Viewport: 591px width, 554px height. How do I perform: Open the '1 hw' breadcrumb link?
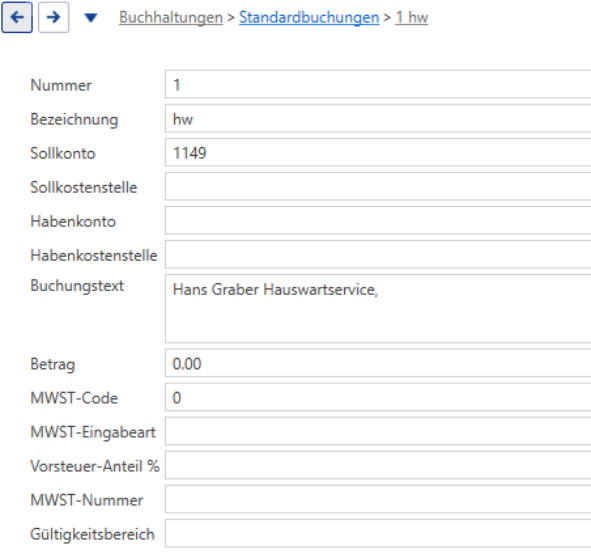click(x=412, y=17)
